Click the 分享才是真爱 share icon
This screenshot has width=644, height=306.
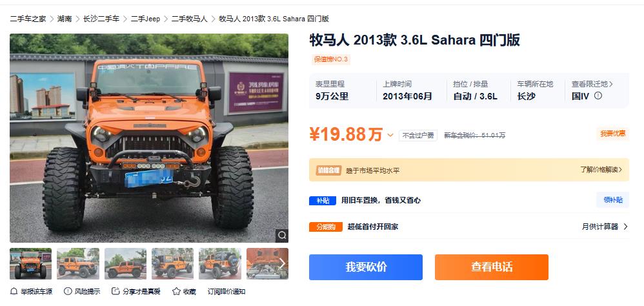(x=116, y=291)
